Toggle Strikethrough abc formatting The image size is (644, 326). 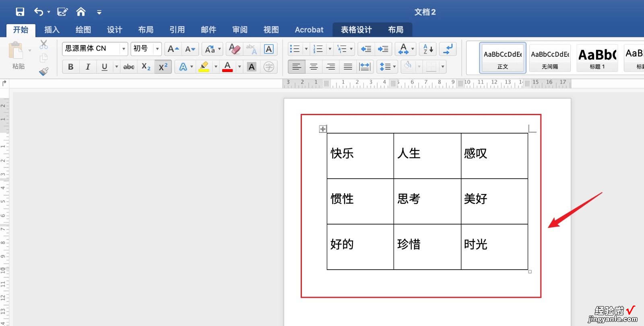[x=129, y=67]
